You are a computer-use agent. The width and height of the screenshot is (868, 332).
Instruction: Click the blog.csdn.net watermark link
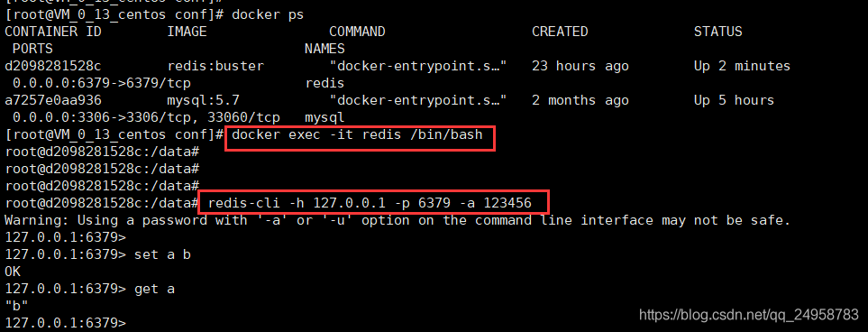pyautogui.click(x=749, y=315)
